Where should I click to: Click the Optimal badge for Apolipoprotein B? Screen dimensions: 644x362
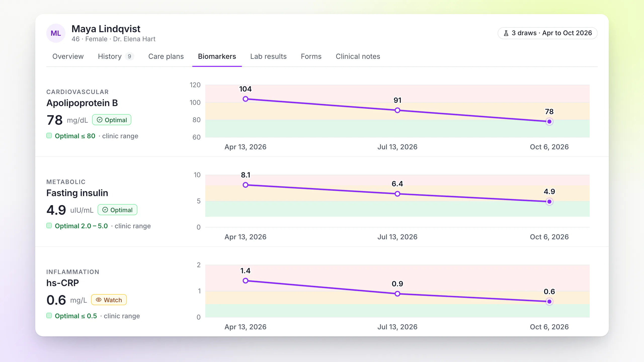click(112, 120)
